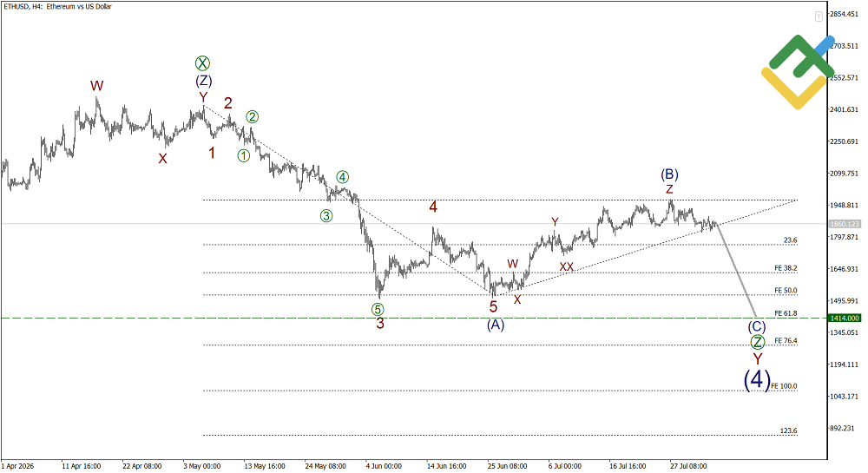Screen dimensions: 868x473
Task: Click the circled green 3 wave label
Action: pyautogui.click(x=326, y=216)
